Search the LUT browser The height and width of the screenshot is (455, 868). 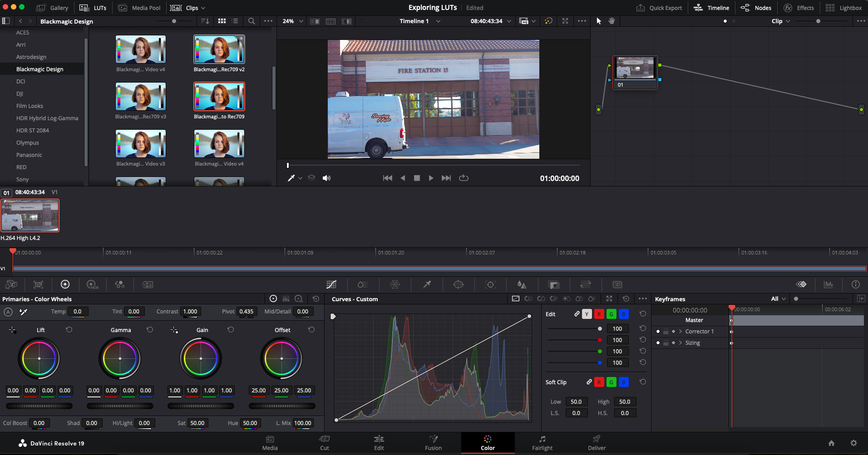252,21
